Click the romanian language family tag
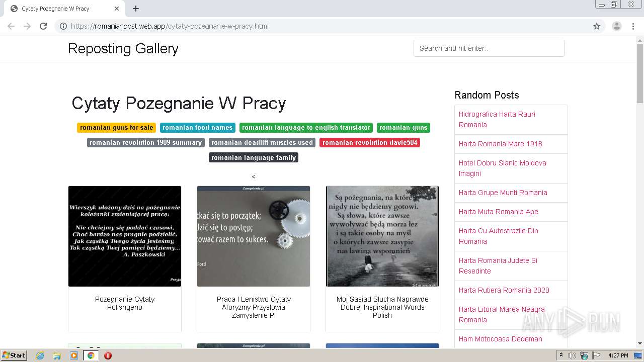Viewport: 644px width, 362px height. [254, 158]
